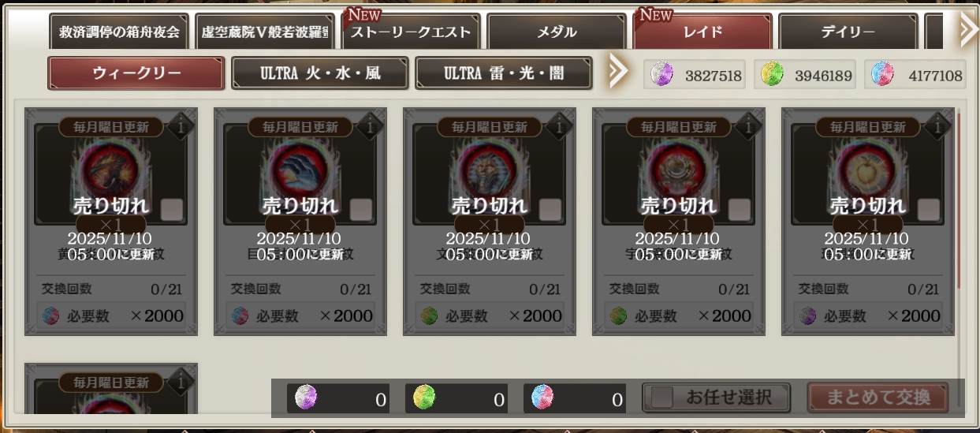Click the purple crystal currency icon at top
This screenshot has width=980, height=433.
pos(661,75)
